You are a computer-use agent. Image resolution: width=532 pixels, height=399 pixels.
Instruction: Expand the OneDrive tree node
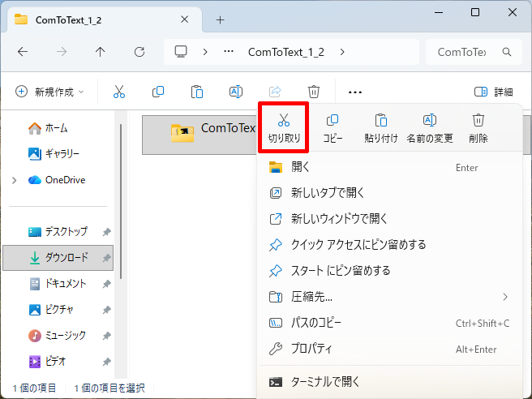(x=14, y=180)
